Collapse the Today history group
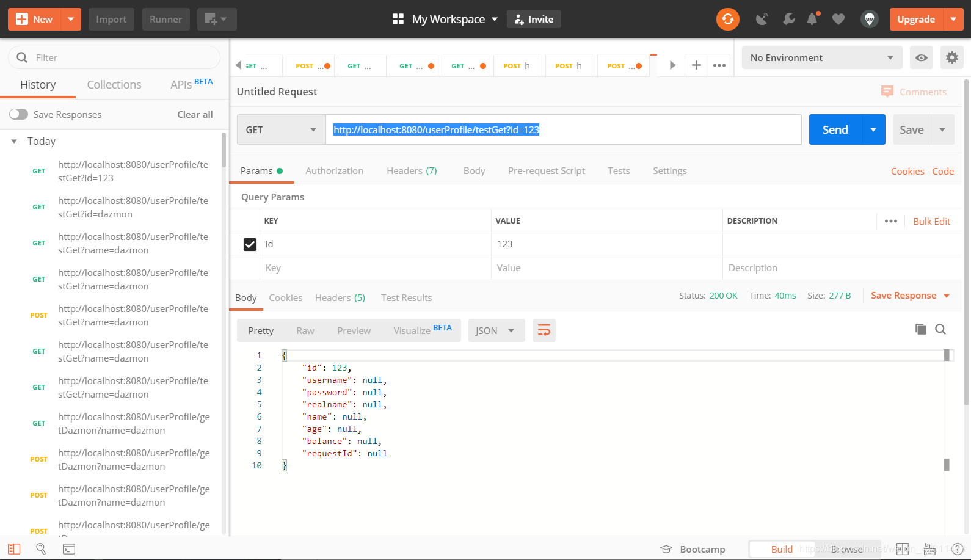Screen dimensions: 971x560 click(x=14, y=141)
